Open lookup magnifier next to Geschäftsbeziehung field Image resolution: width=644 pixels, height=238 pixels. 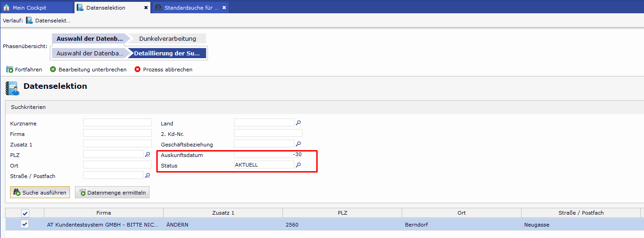coord(298,144)
